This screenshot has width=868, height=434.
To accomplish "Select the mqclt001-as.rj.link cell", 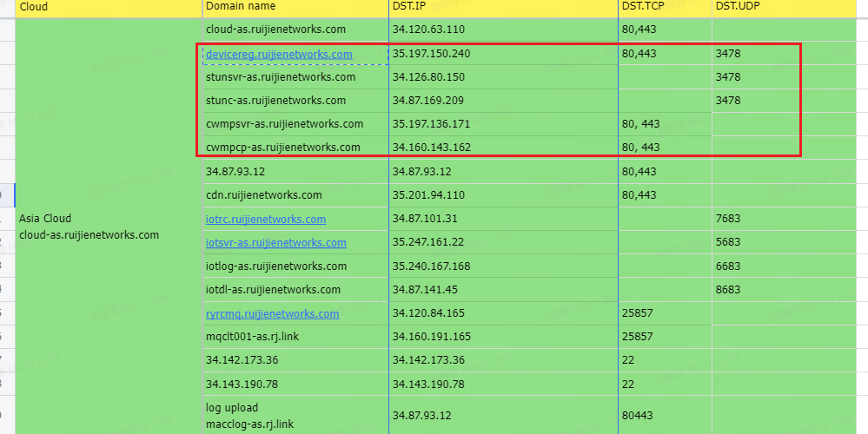I will click(x=295, y=337).
